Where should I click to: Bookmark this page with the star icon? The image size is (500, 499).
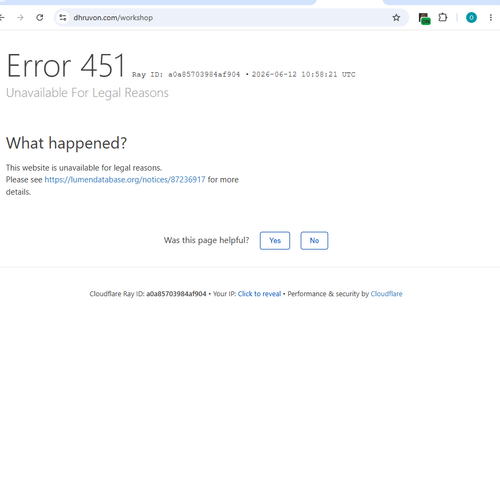[396, 17]
